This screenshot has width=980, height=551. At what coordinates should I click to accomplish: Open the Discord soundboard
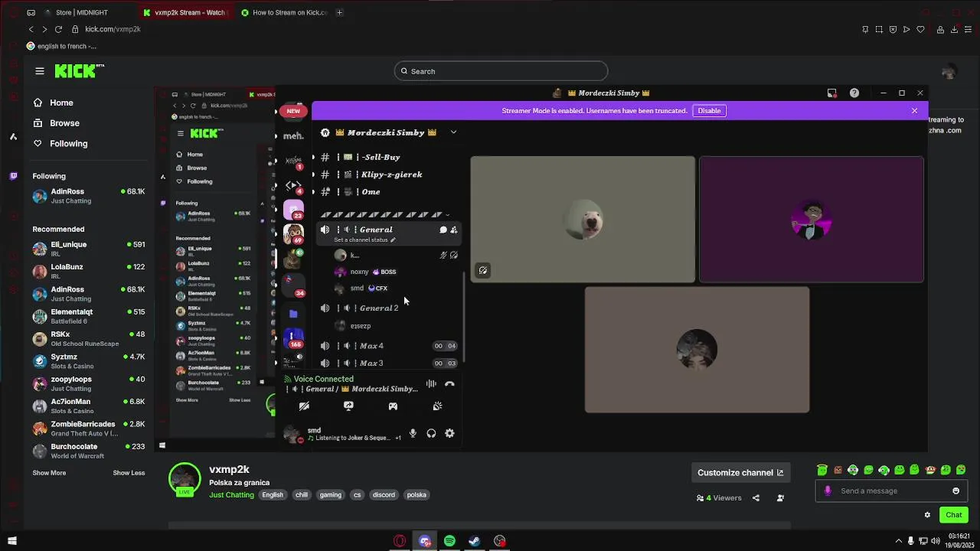coord(437,406)
